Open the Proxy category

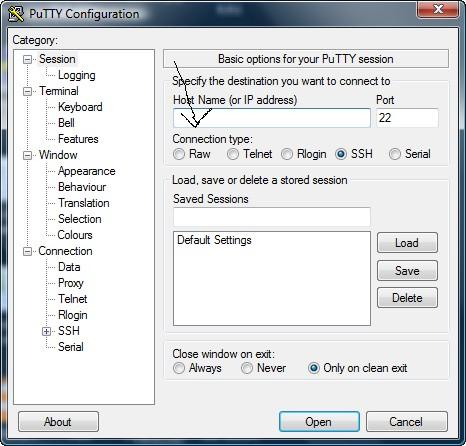pyautogui.click(x=71, y=283)
